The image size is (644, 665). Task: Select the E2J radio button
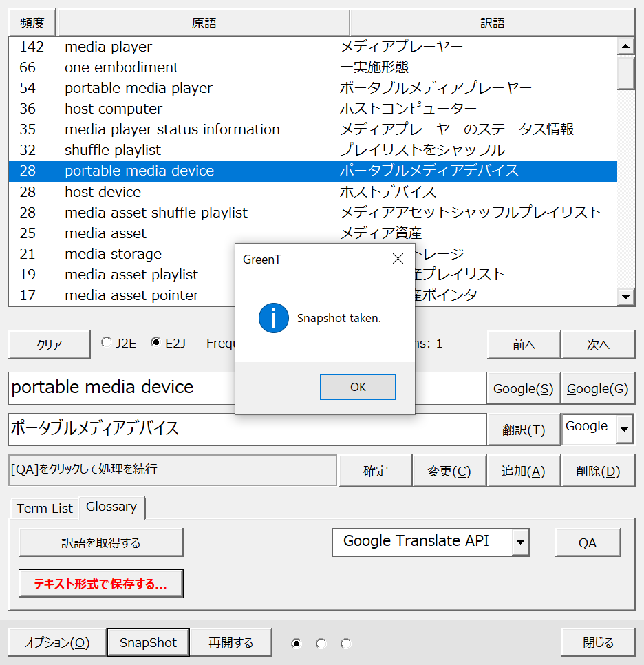tap(155, 342)
